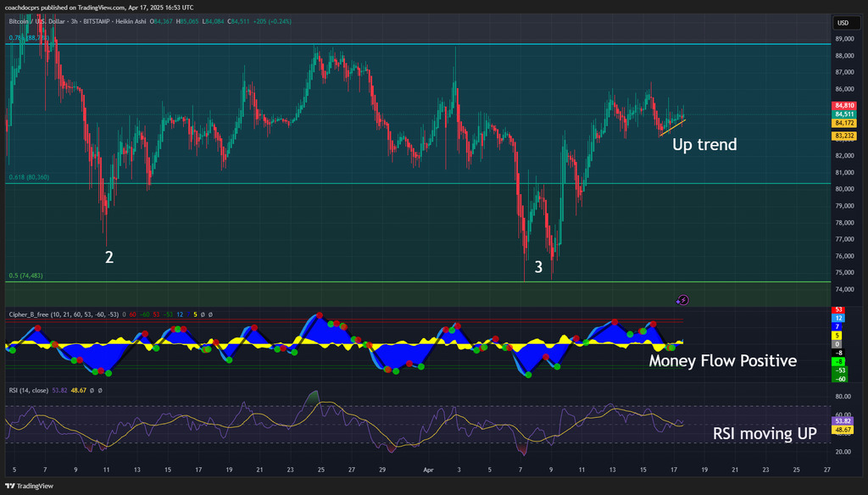The image size is (868, 495).
Task: Select the 'Money Flow Positive' text annotation
Action: pyautogui.click(x=722, y=361)
